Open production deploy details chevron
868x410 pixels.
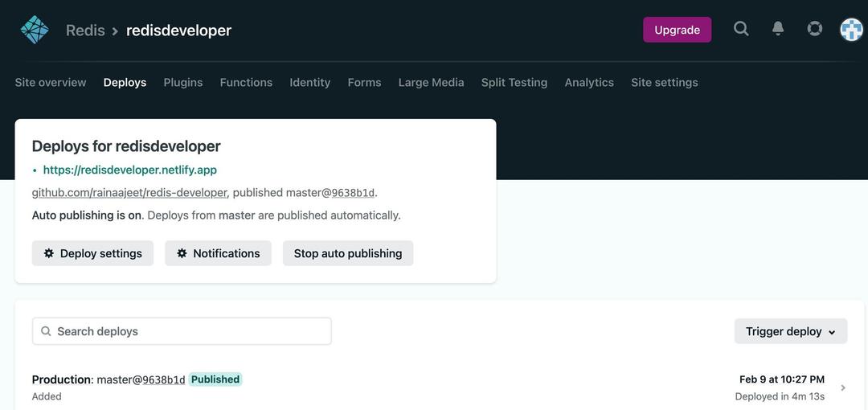pos(843,387)
